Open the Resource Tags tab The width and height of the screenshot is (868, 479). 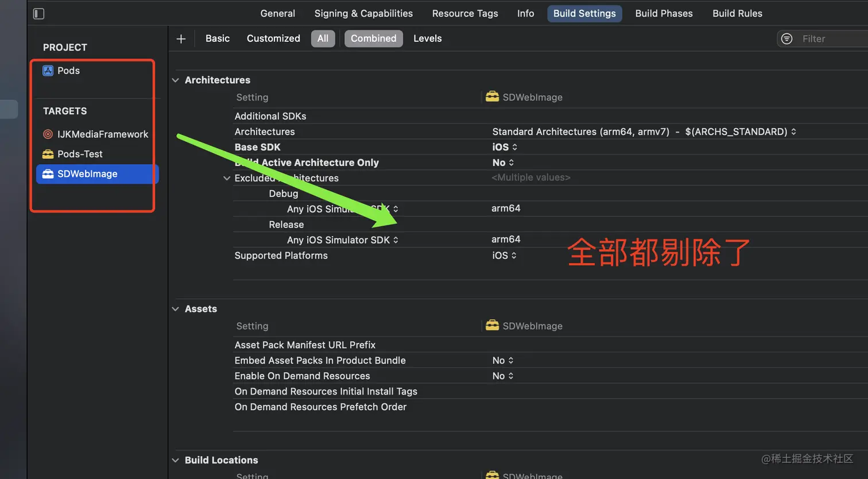coord(465,13)
